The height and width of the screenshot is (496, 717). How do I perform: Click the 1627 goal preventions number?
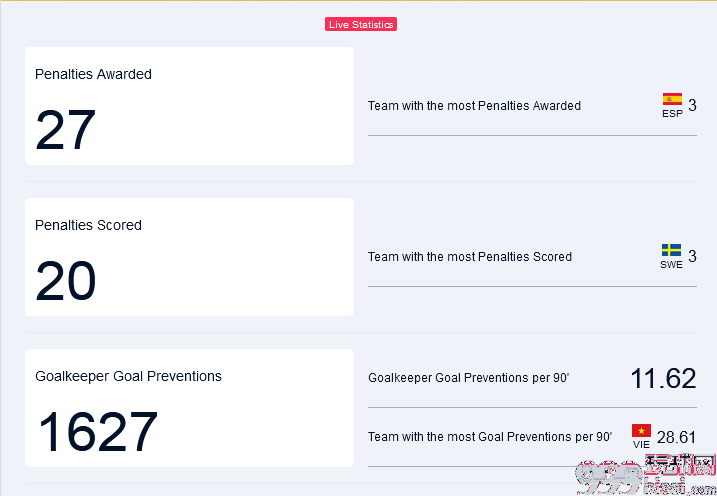pyautogui.click(x=97, y=432)
